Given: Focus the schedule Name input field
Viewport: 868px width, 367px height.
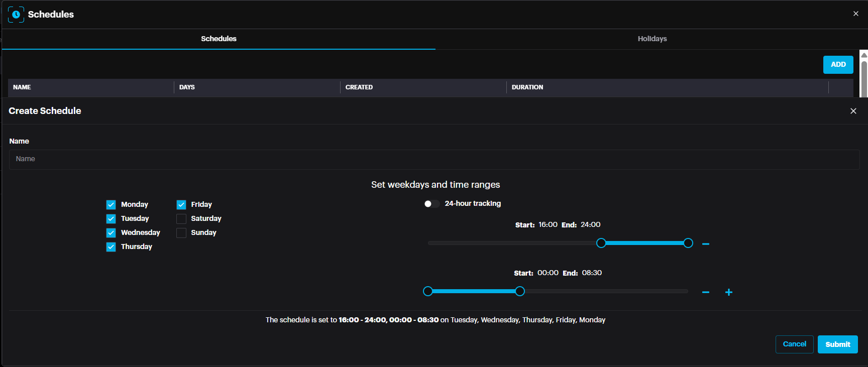Looking at the screenshot, I should click(434, 159).
